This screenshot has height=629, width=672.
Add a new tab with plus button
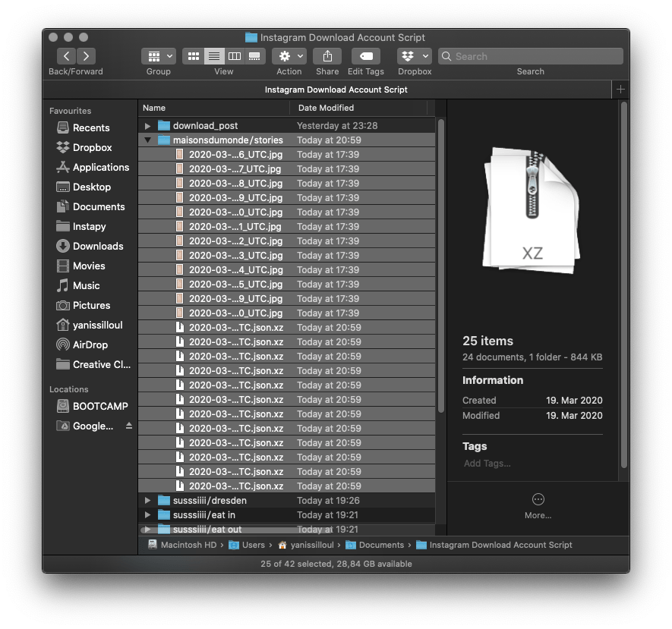point(620,90)
